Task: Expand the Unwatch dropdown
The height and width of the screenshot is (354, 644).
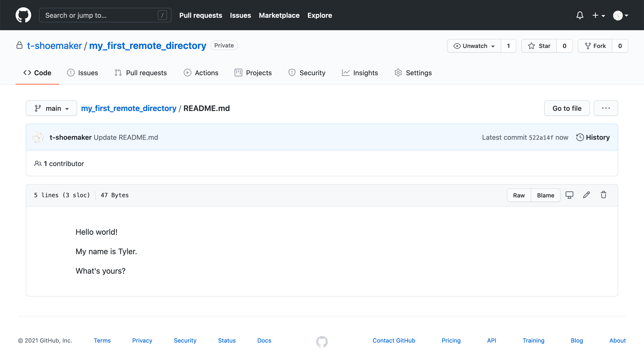Action: (474, 46)
